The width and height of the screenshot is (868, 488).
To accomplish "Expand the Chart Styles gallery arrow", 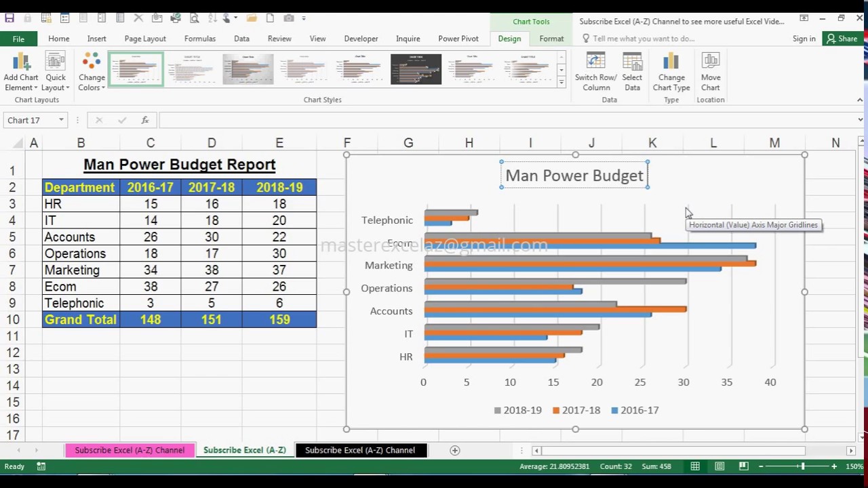I will 561,81.
